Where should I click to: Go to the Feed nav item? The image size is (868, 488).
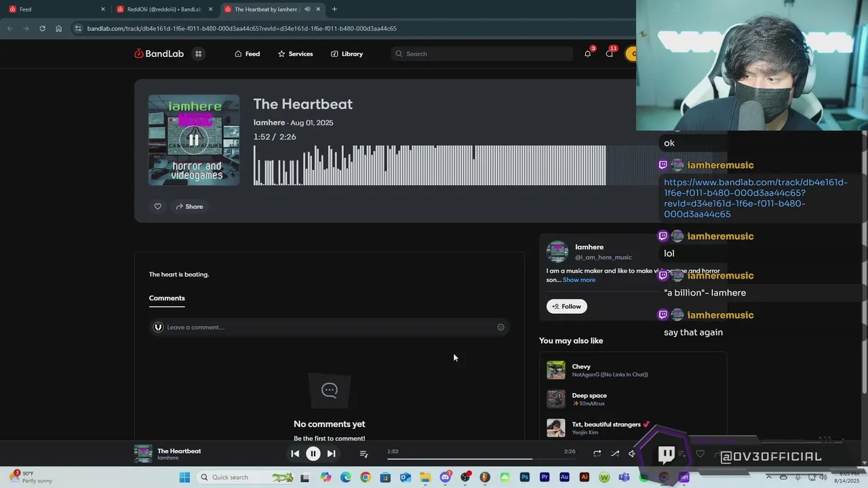click(247, 54)
